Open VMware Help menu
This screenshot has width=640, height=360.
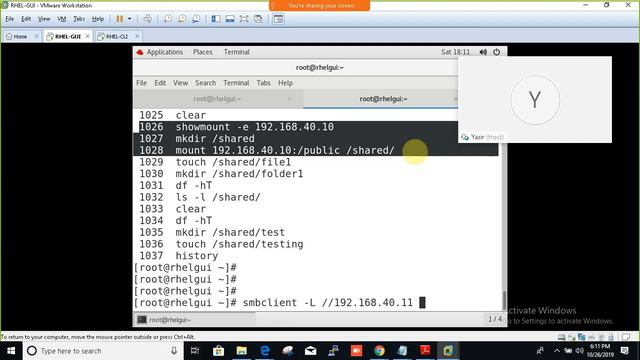98,19
